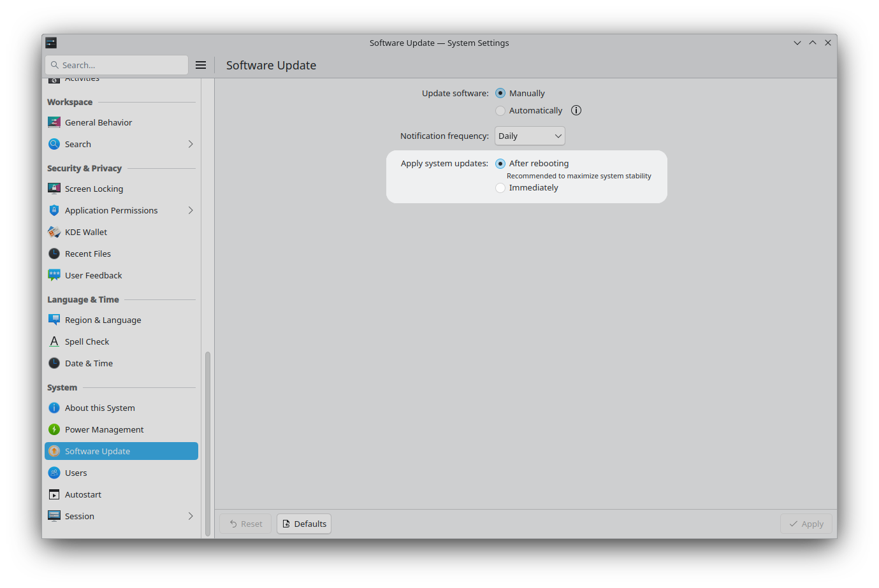This screenshot has width=879, height=588.
Task: Click the Power Management green icon
Action: [x=54, y=429]
